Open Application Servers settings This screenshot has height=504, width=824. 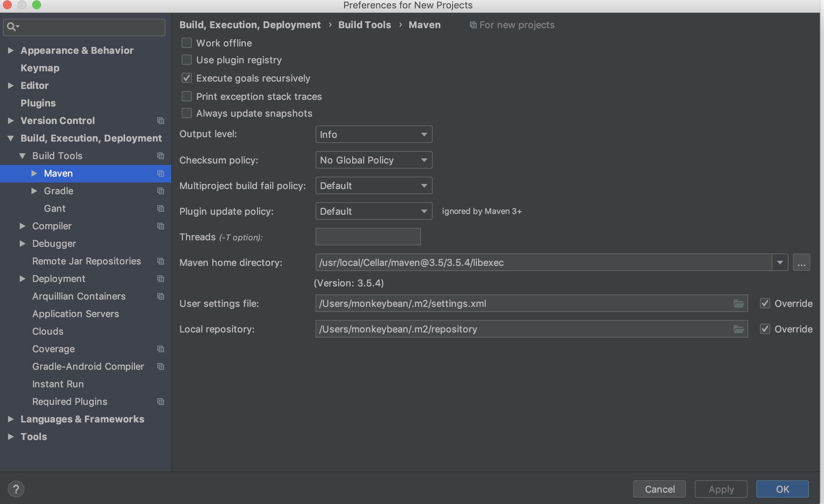point(75,314)
